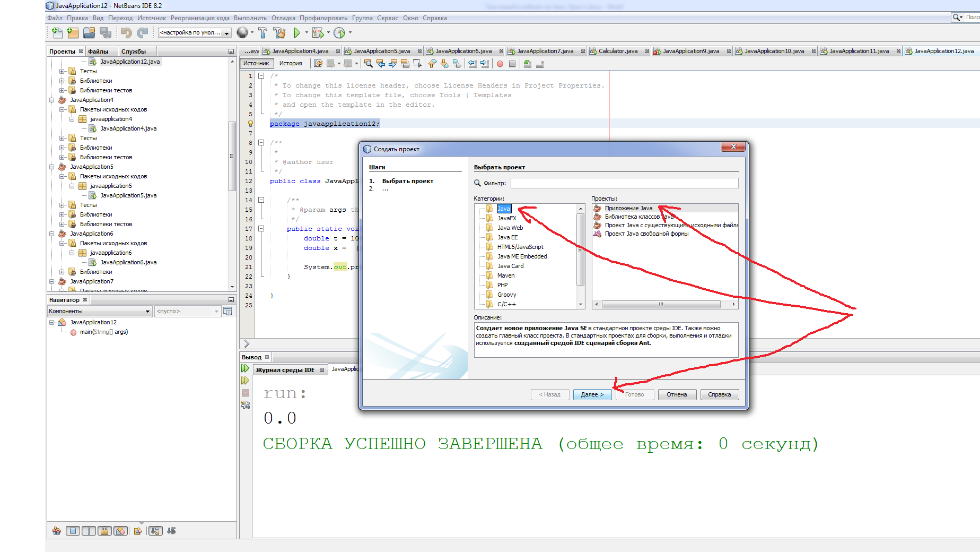The image size is (980, 552).
Task: Open the Компоненты dropdown in Navigator
Action: pos(100,312)
